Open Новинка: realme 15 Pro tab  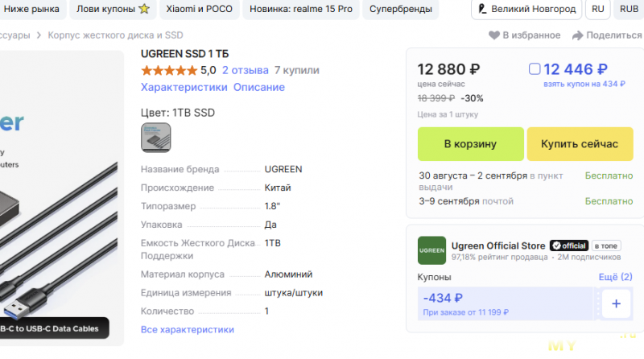pyautogui.click(x=300, y=9)
